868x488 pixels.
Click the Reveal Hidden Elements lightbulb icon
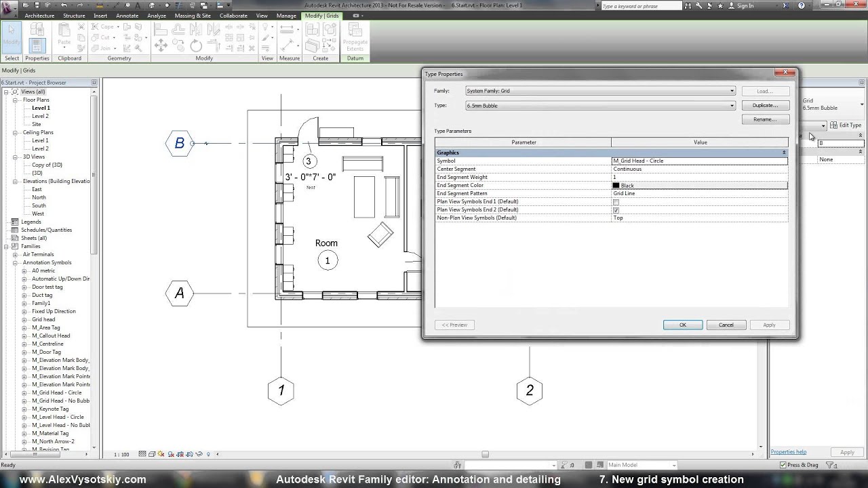tap(209, 454)
